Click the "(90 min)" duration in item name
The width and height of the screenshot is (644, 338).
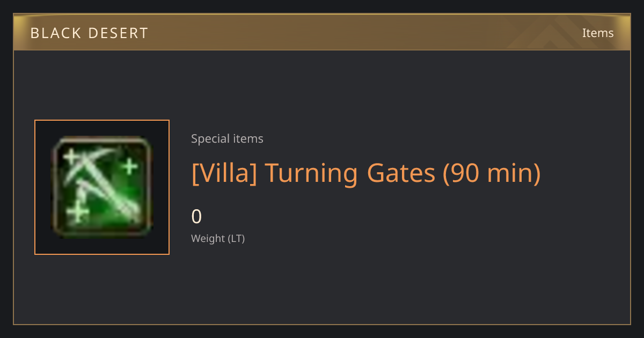(x=492, y=173)
